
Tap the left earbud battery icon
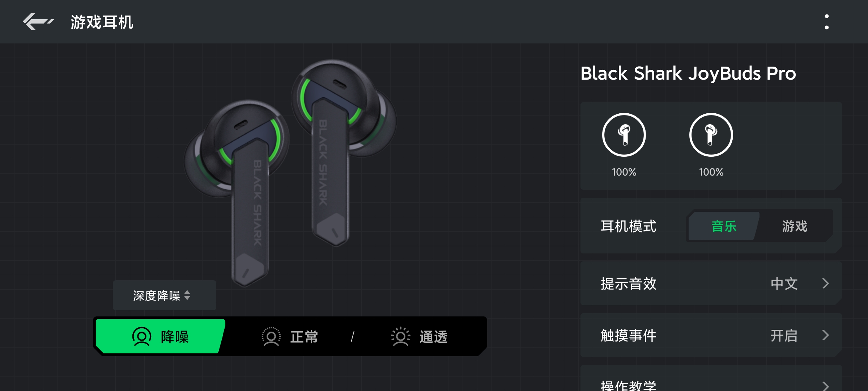(x=624, y=135)
